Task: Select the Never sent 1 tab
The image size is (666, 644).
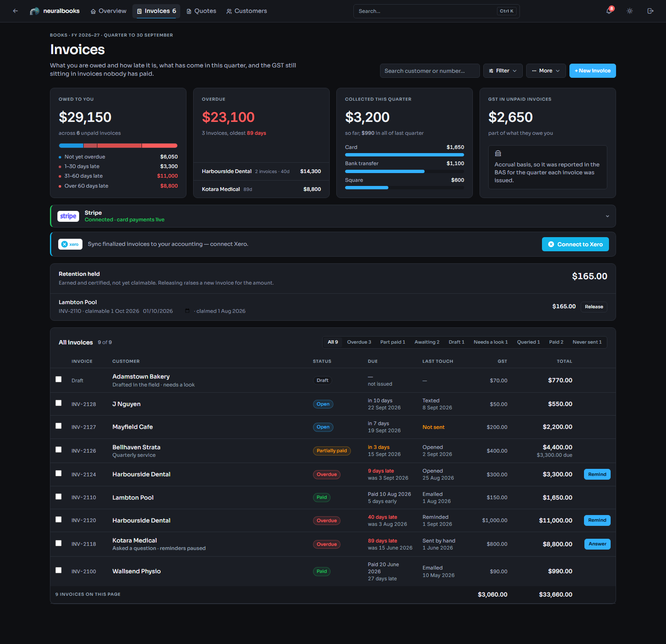Action: (x=587, y=342)
